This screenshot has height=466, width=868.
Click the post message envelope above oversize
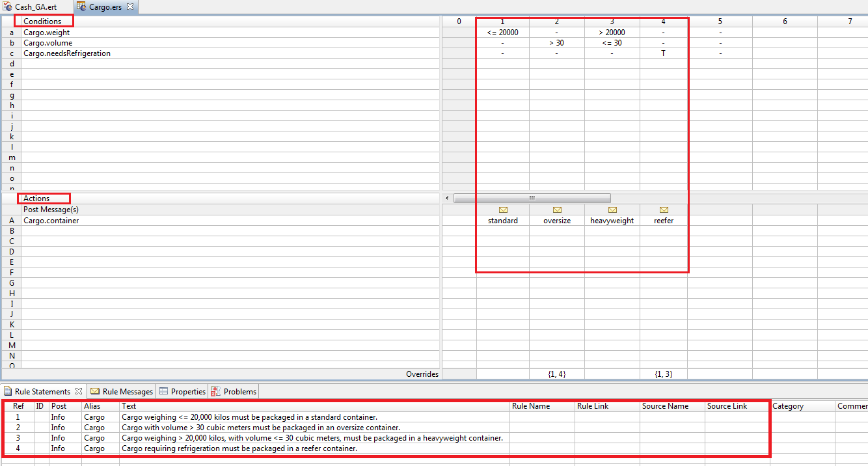[x=557, y=210]
